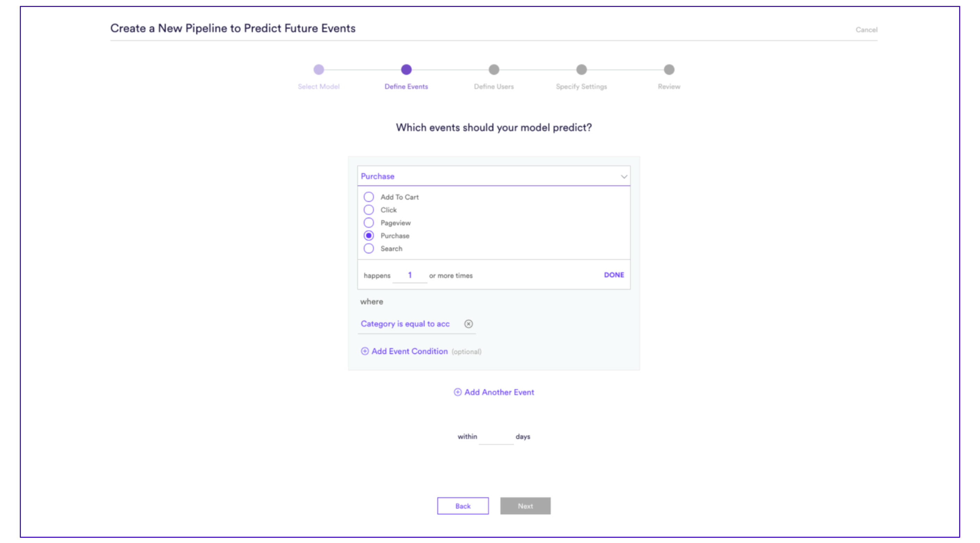This screenshot has width=980, height=543.
Task: Choose the Pageview radio option
Action: tap(369, 223)
